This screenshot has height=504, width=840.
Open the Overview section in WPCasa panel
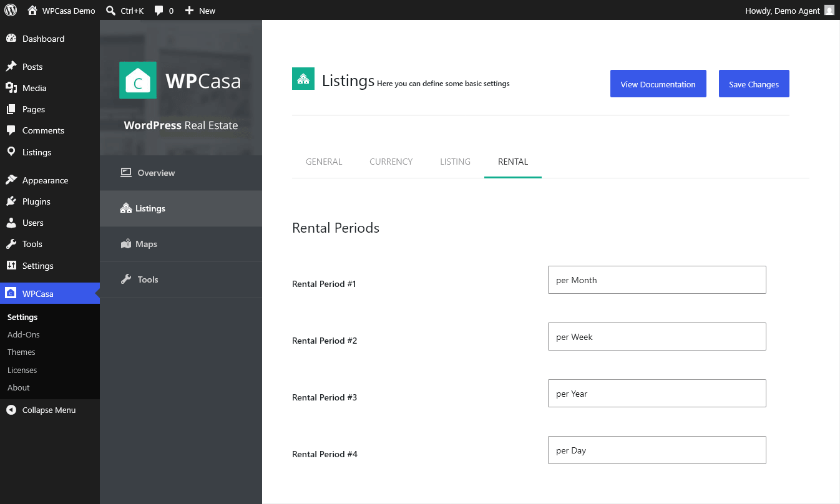point(181,173)
